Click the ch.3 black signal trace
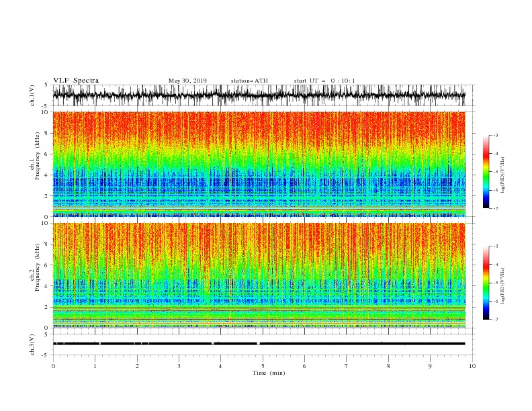 coord(259,344)
